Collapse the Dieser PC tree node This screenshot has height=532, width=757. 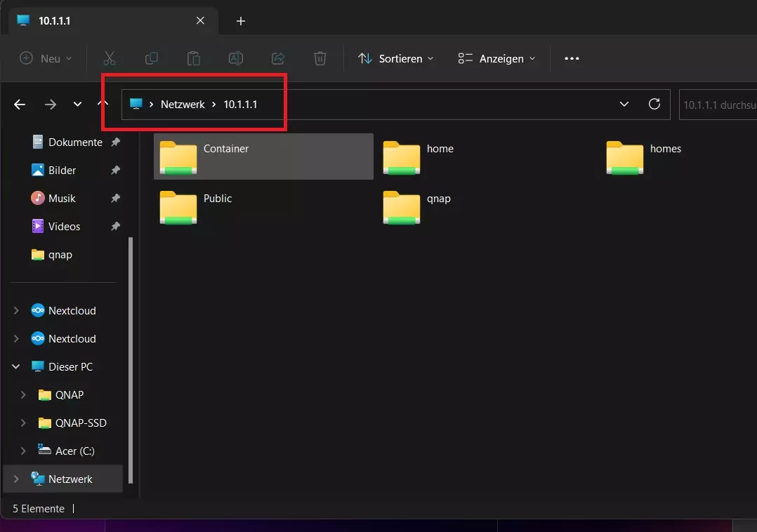pos(16,367)
